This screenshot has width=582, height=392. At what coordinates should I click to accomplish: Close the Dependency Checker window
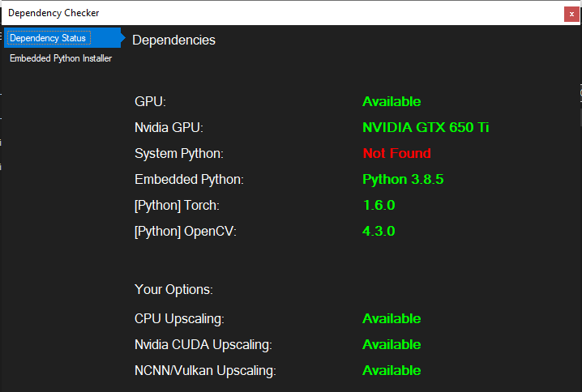571,14
